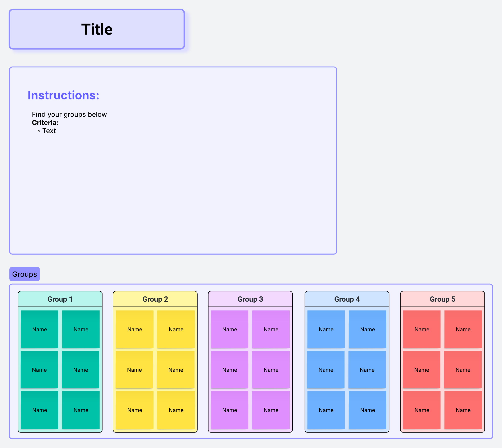This screenshot has height=448, width=502.
Task: Click the top-left teal sticky note in Group 1
Action: click(40, 329)
